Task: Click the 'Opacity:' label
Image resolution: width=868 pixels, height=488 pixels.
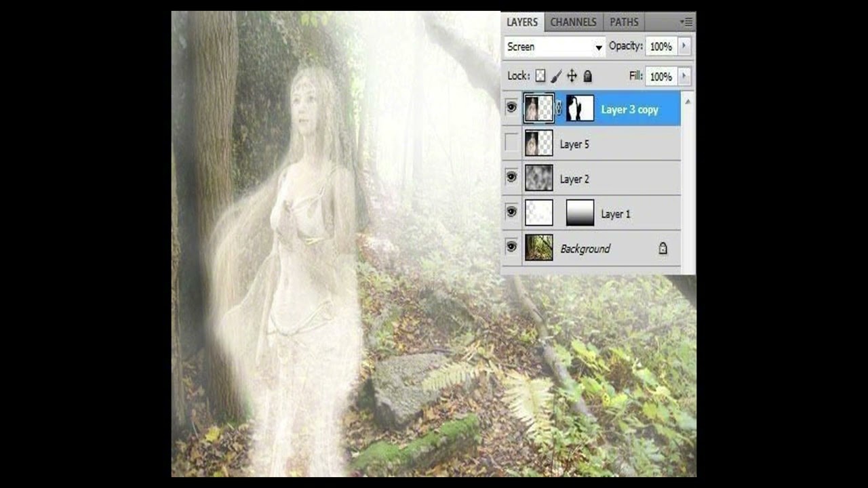Action: click(x=625, y=46)
